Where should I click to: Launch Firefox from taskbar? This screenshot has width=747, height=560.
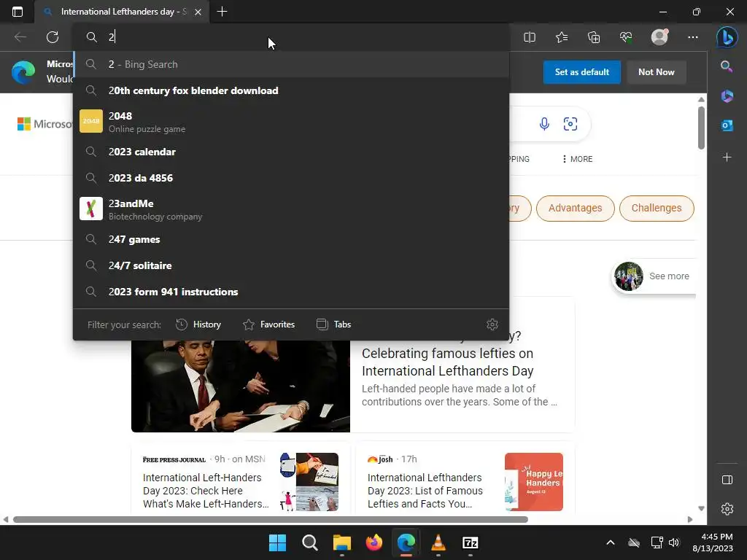374,542
